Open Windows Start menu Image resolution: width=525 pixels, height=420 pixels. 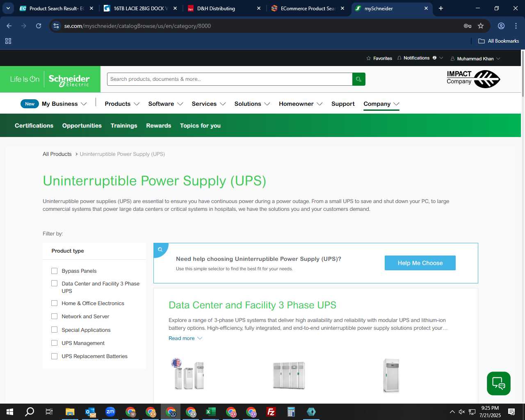[10, 412]
